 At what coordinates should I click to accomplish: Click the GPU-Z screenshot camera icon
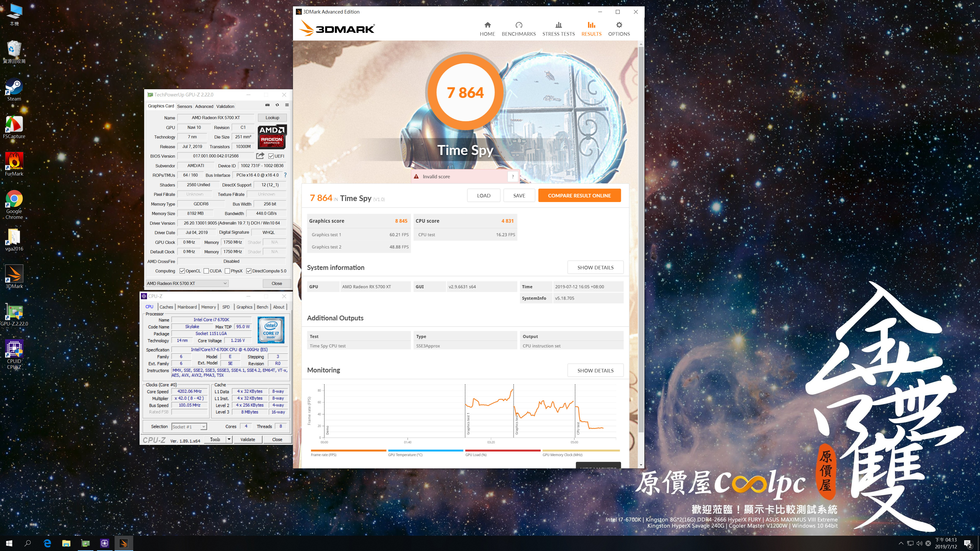point(267,105)
